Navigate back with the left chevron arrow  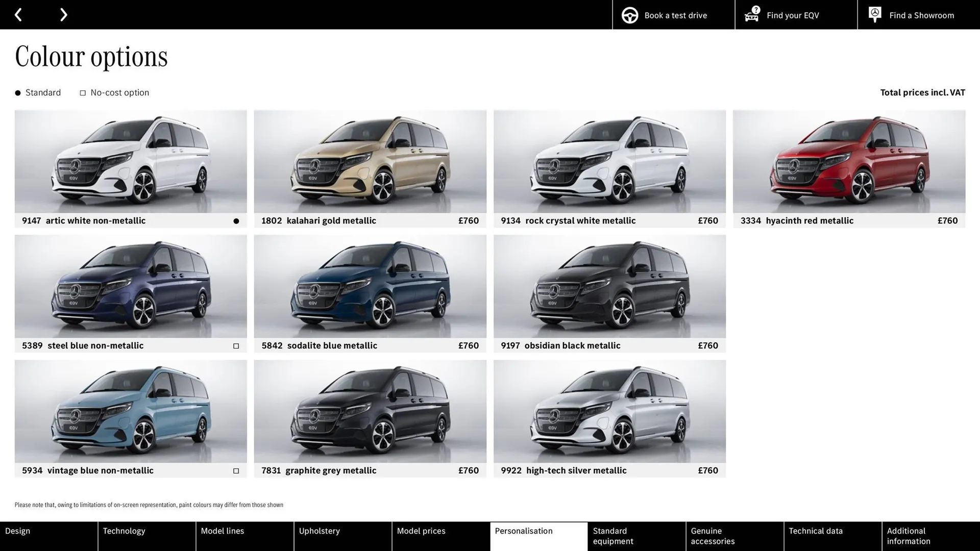[x=18, y=14]
